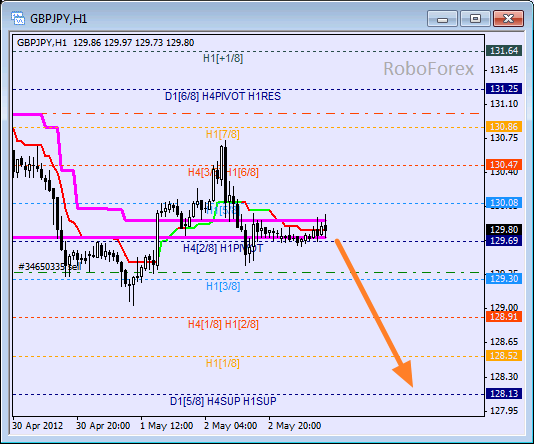This screenshot has width=534, height=444.
Task: Click the H1[1/8] level label
Action: 223,363
